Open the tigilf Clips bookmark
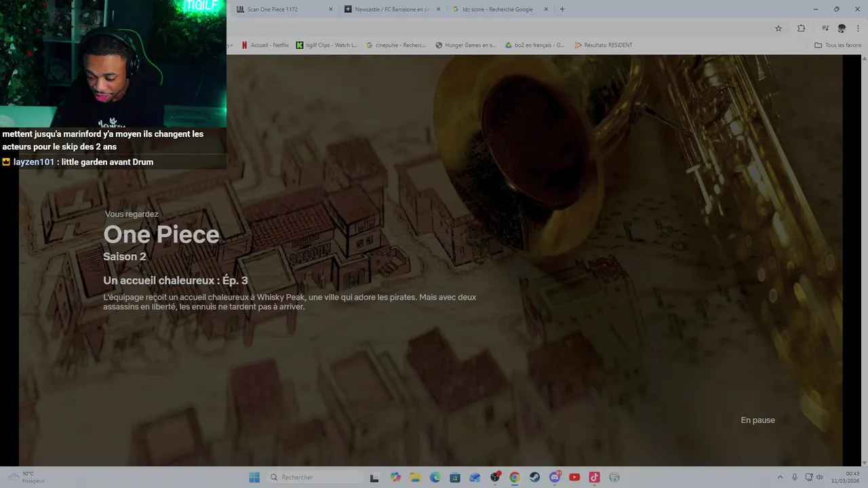The image size is (868, 488). click(327, 45)
